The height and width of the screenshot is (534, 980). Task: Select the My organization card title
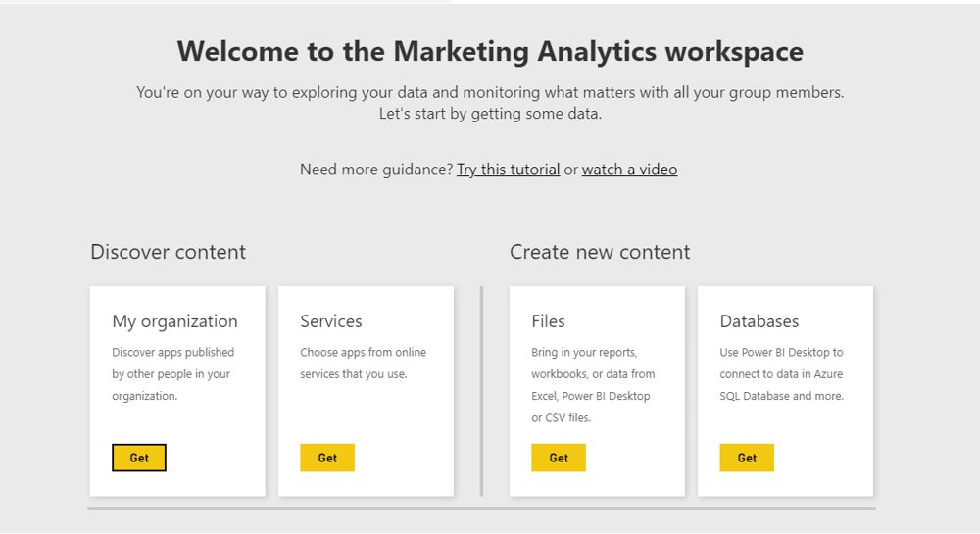click(174, 321)
